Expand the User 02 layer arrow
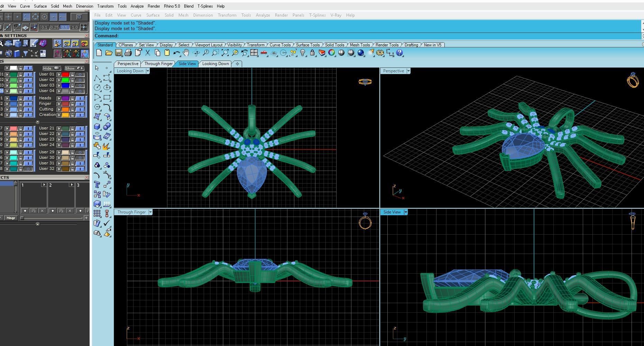 [x=59, y=80]
